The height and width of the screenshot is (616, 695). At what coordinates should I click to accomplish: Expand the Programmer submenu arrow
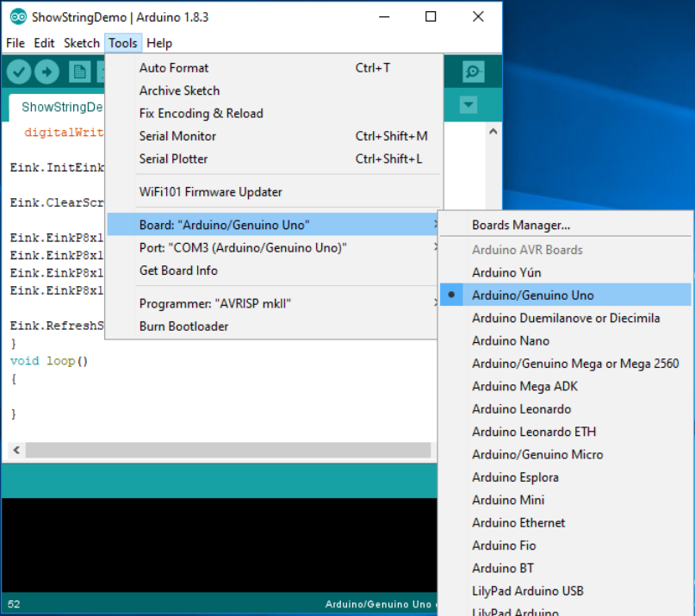436,303
